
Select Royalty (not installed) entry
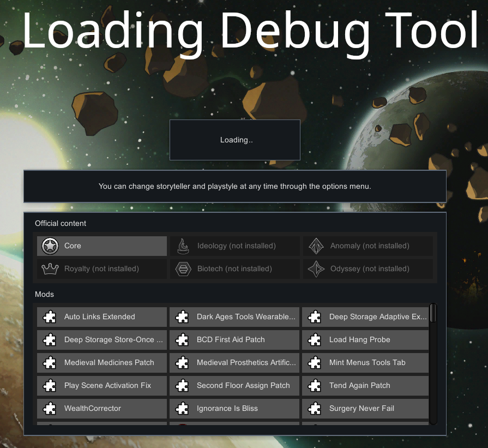click(102, 269)
